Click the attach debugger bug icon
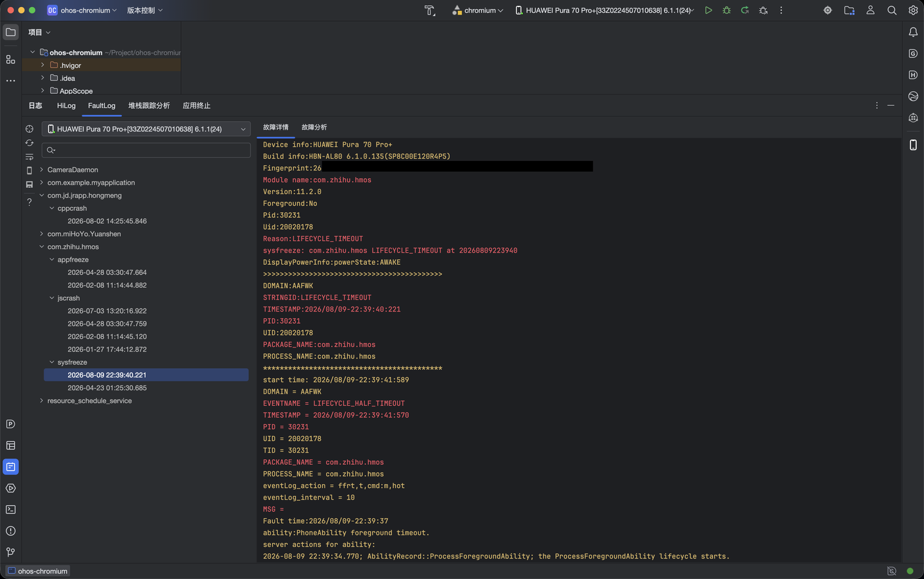The image size is (924, 579). pyautogui.click(x=764, y=10)
